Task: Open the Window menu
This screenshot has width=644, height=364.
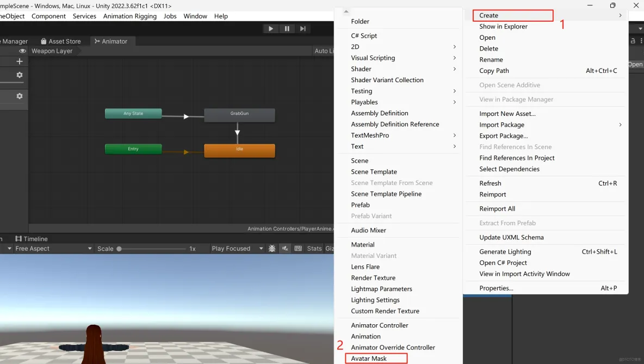Action: pos(195,16)
